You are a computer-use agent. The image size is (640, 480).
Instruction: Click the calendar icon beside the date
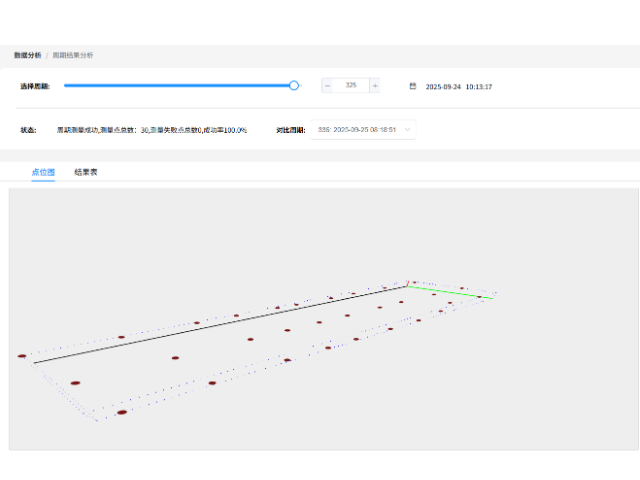[413, 87]
